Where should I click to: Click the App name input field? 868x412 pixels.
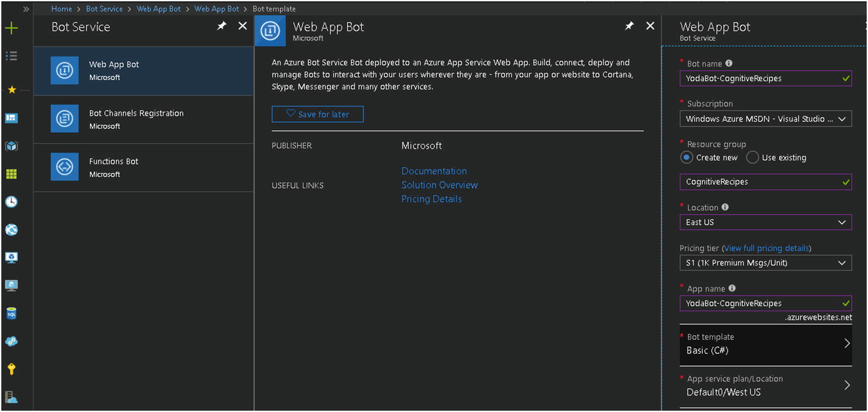point(765,303)
